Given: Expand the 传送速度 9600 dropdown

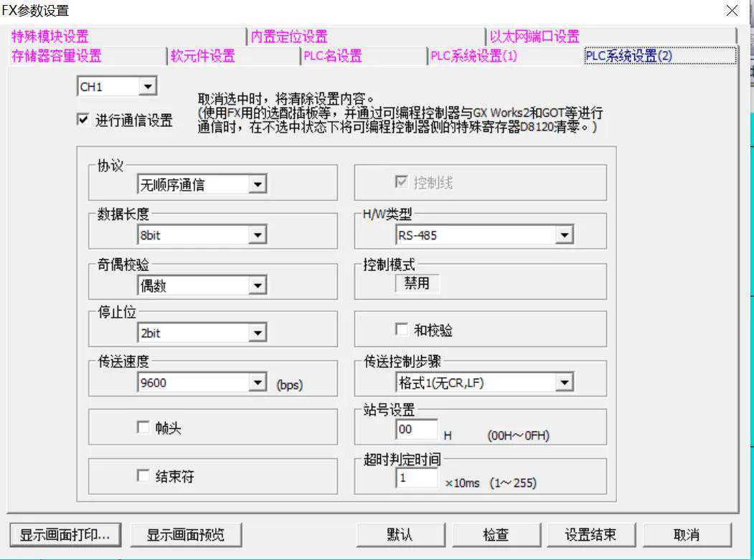Looking at the screenshot, I should tap(258, 383).
